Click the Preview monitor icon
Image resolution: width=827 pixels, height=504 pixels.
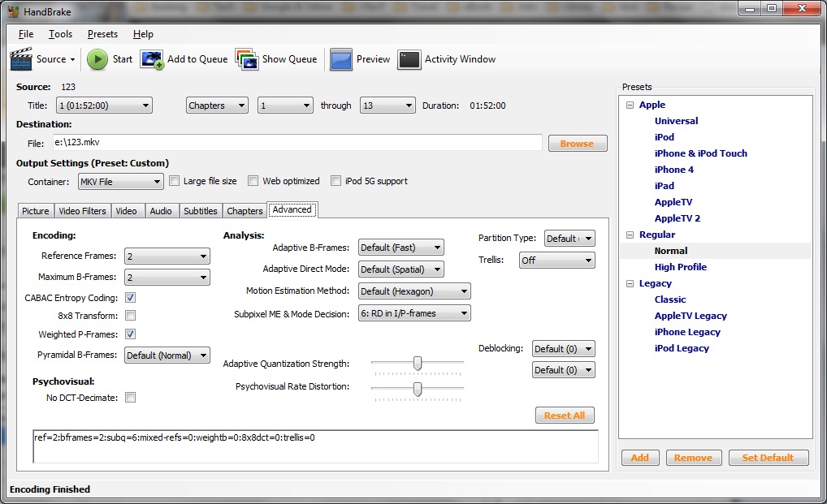[x=341, y=59]
